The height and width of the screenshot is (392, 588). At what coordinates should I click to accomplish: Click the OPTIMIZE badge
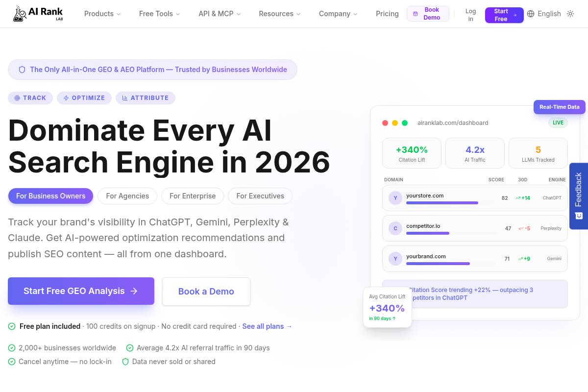click(84, 98)
